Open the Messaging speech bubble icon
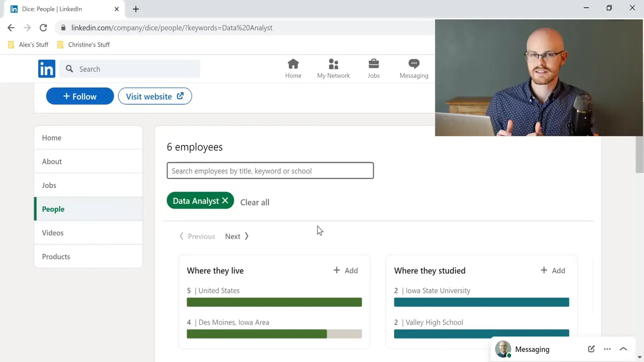 (414, 64)
